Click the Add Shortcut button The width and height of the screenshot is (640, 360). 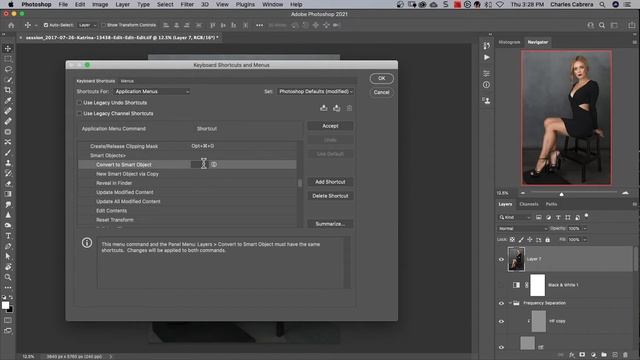point(330,182)
